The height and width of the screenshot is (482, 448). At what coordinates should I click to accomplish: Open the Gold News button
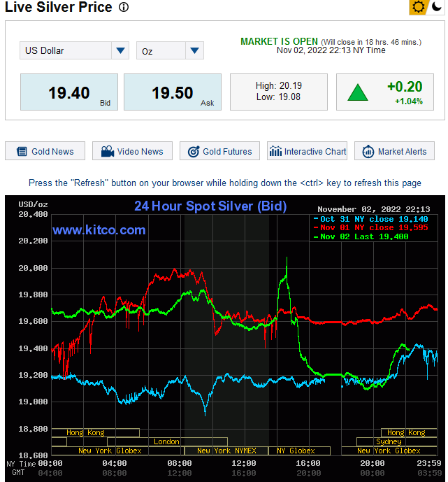pyautogui.click(x=45, y=151)
